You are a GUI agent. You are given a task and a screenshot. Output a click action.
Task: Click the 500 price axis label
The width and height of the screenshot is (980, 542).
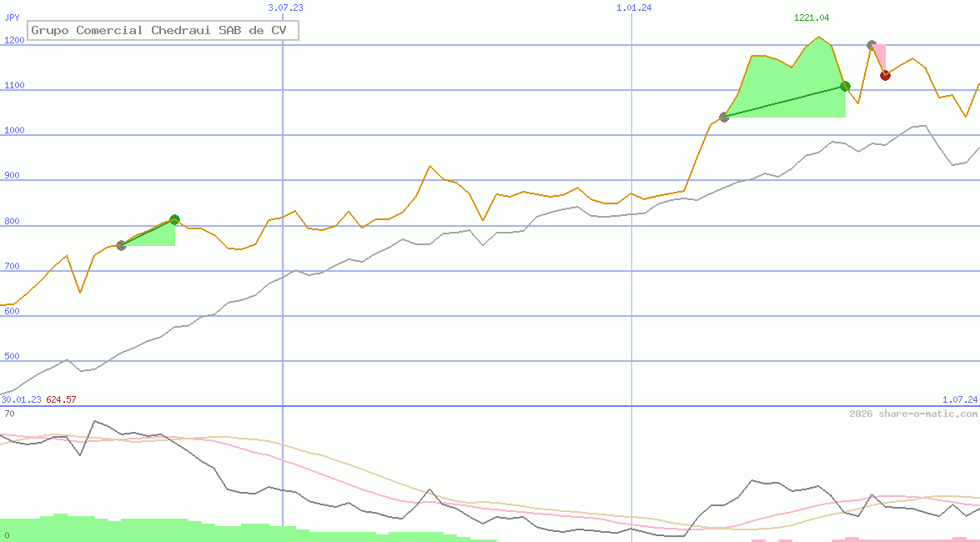click(x=12, y=356)
